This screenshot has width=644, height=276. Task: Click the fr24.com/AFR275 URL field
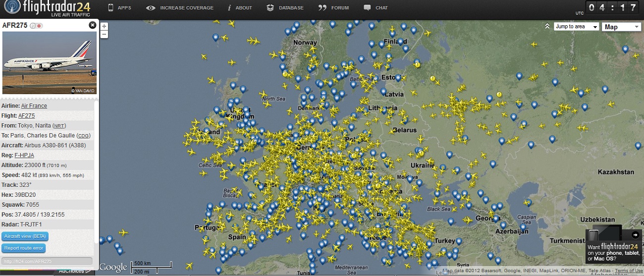(x=47, y=261)
